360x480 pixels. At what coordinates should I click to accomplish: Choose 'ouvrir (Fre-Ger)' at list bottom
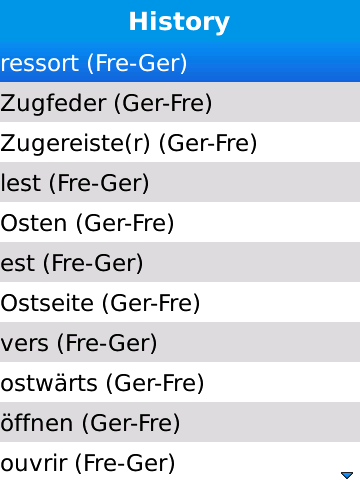coord(180,461)
